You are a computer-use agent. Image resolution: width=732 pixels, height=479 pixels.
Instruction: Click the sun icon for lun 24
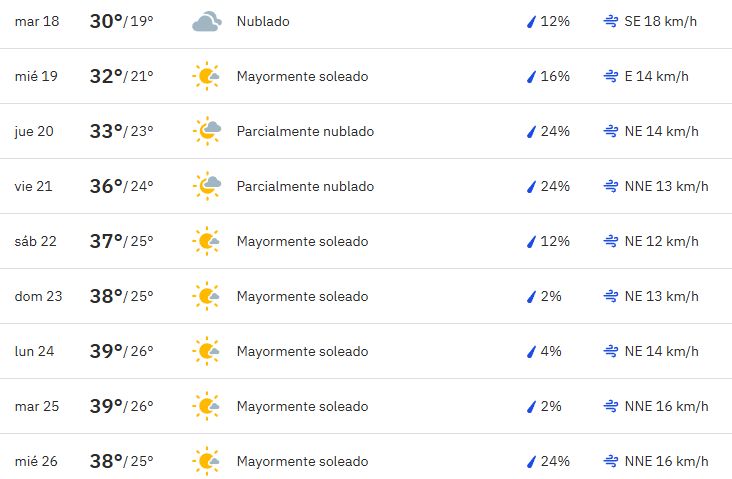(206, 351)
